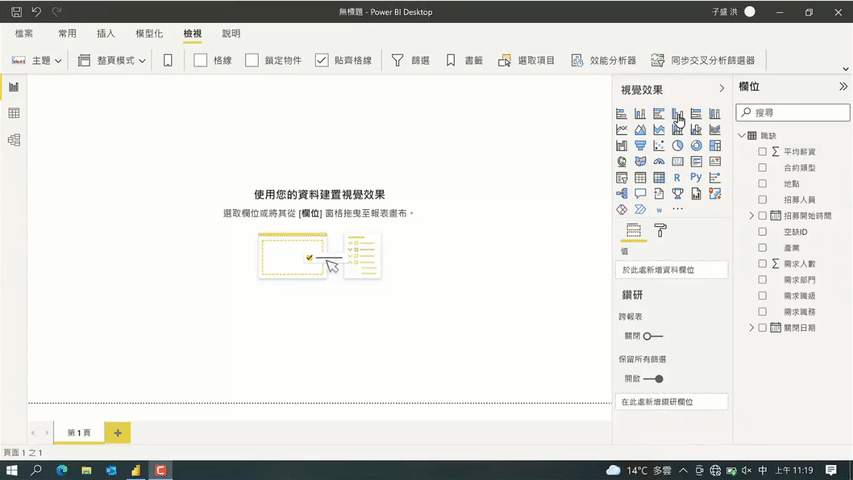Screen dimensions: 853x480
Task: Check the 空缺ID field checkbox
Action: click(x=762, y=232)
